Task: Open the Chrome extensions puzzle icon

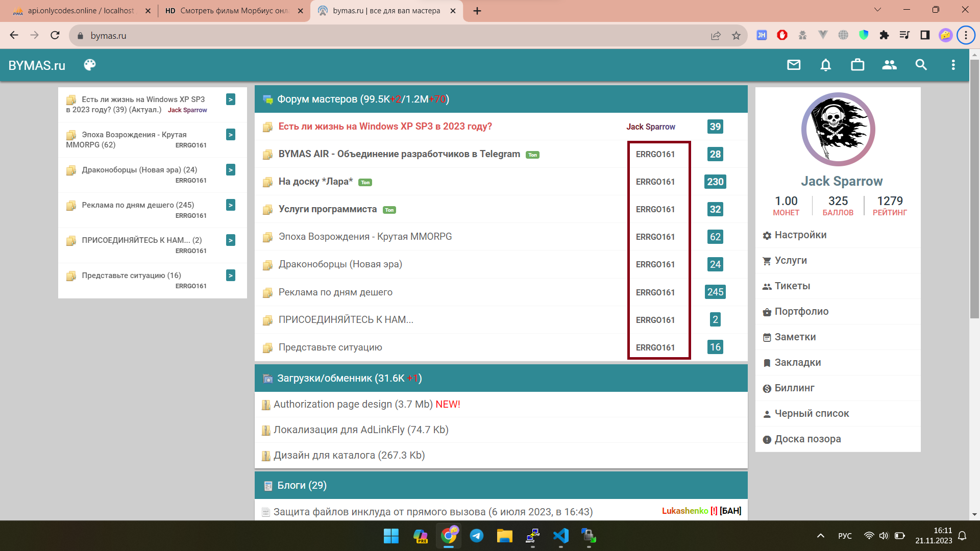Action: click(x=884, y=35)
